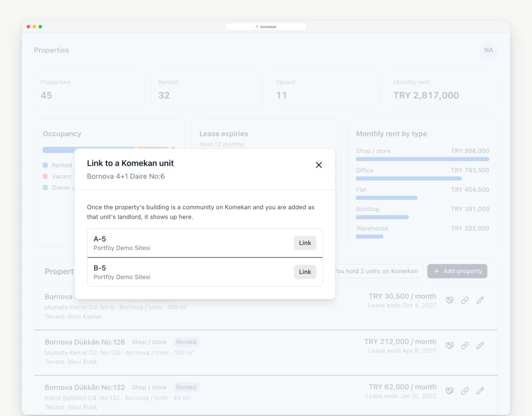The width and height of the screenshot is (532, 416).
Task: Open the NA user avatar
Action: (x=488, y=50)
